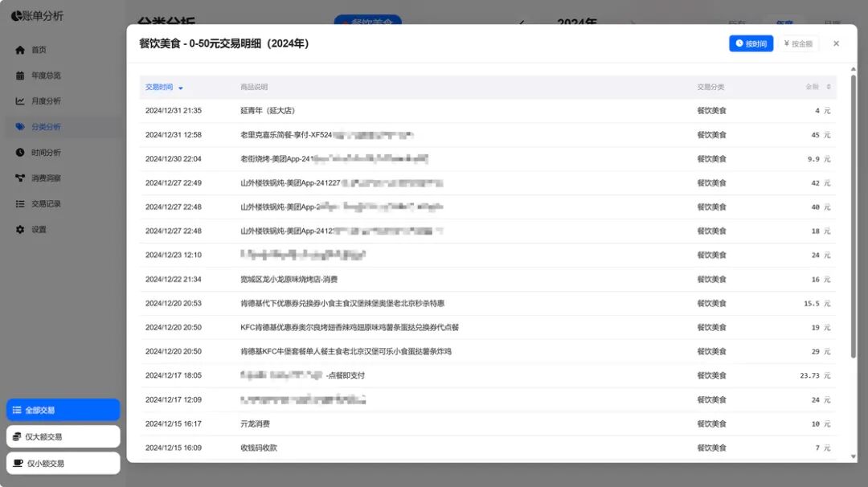This screenshot has width=868, height=487.
Task: Click the 账单分析 logo icon
Action: (x=16, y=16)
